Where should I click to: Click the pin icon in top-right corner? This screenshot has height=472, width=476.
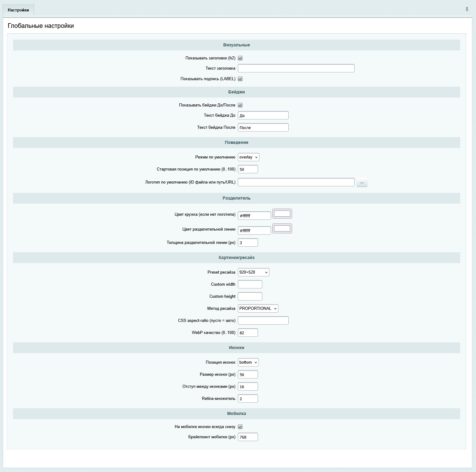[467, 10]
